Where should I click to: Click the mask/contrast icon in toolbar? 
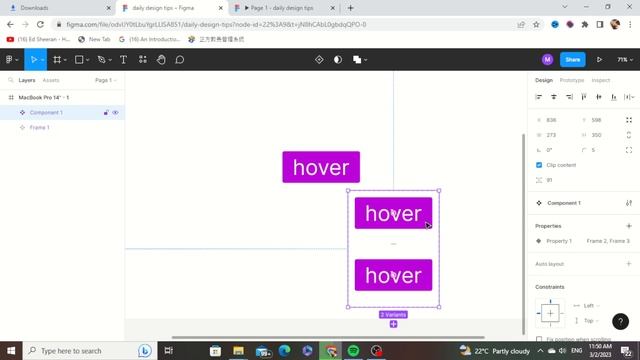[338, 60]
